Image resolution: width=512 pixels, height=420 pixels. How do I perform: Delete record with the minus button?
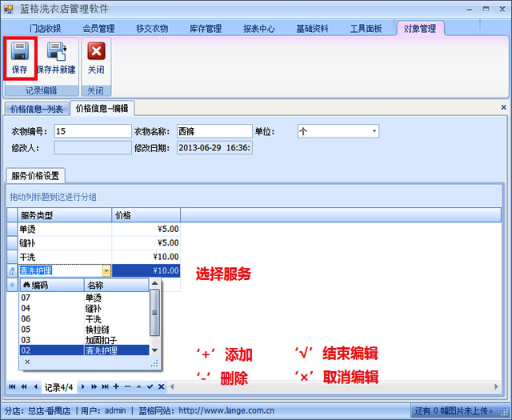128,386
